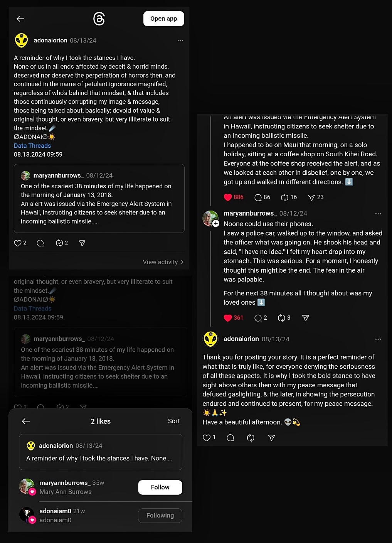Repost the maryannburrows_ post with 3 reposts
392x543 pixels.
tap(281, 318)
